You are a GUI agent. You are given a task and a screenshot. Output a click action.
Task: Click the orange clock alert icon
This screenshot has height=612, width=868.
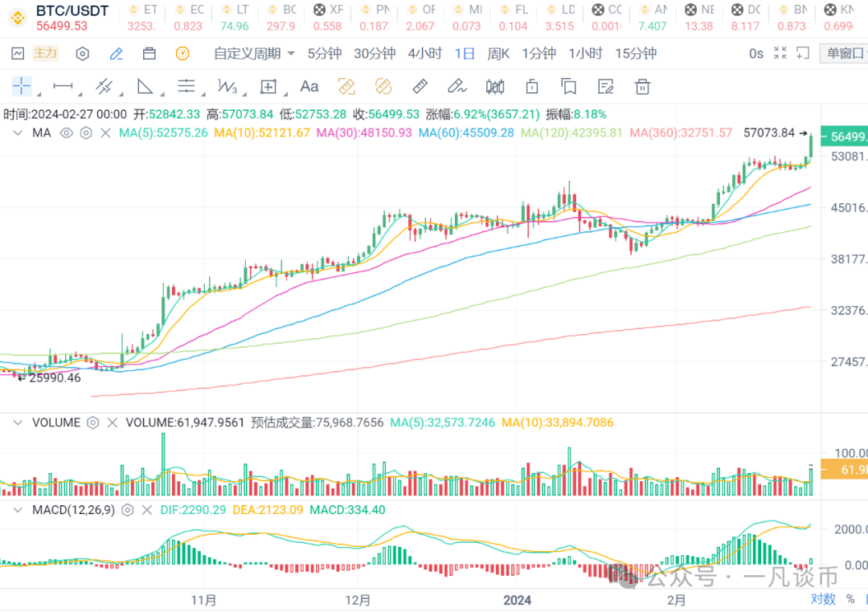point(182,54)
